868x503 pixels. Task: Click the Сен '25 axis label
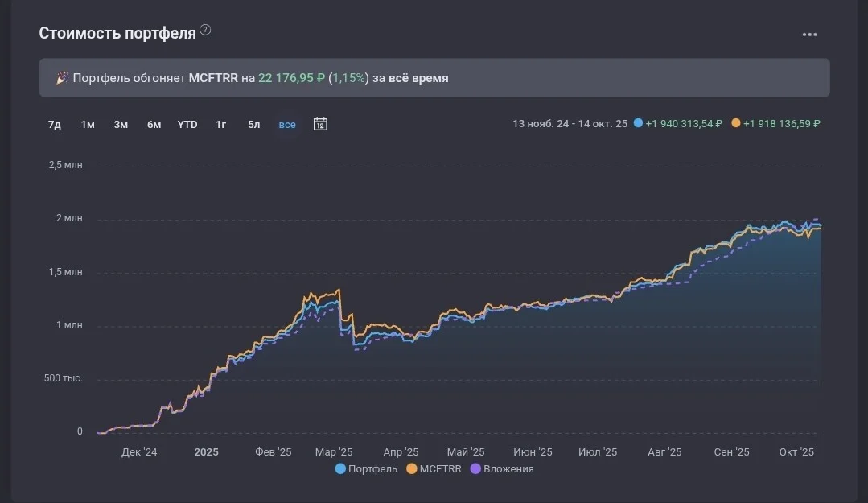pos(731,452)
